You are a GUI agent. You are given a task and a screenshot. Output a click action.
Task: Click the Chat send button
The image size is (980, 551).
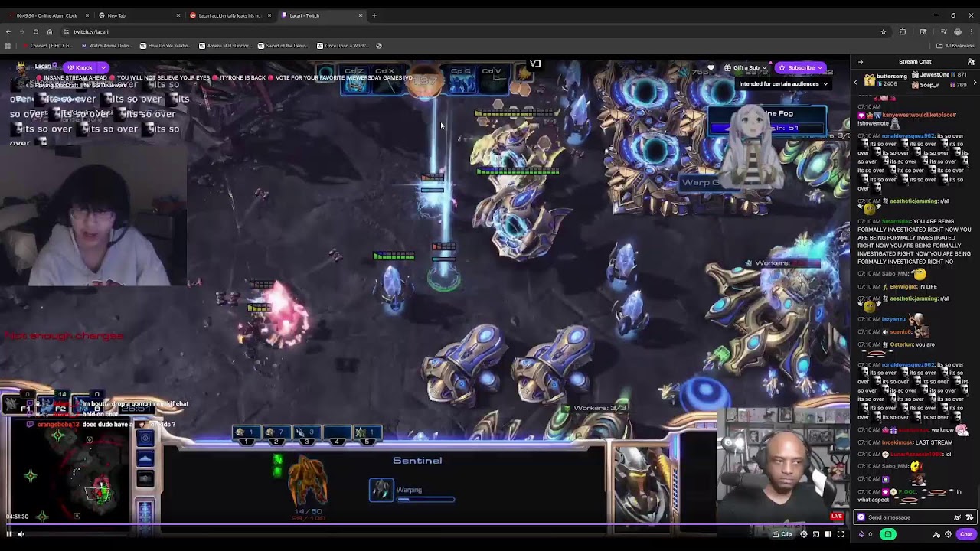[966, 534]
